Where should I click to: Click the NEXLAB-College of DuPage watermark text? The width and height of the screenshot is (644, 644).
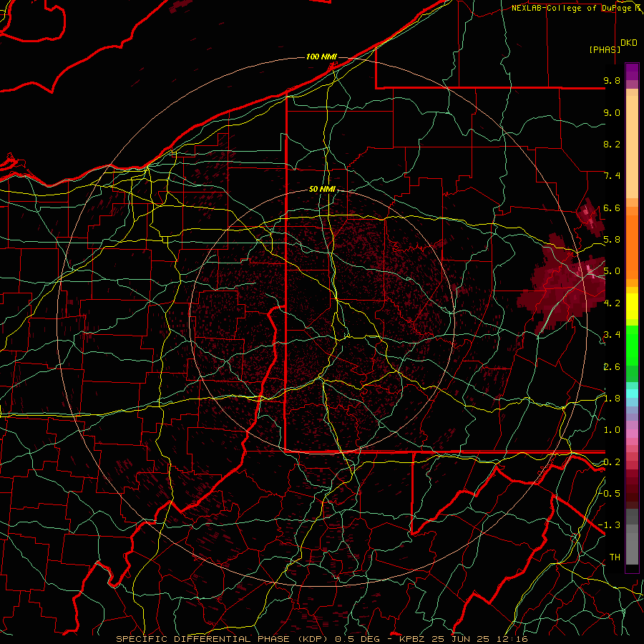tap(577, 8)
